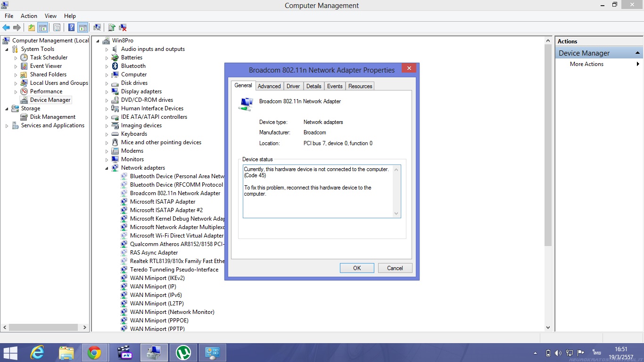Click the Performance icon in the tree
Viewport: 644px width, 362px height.
coord(24,91)
